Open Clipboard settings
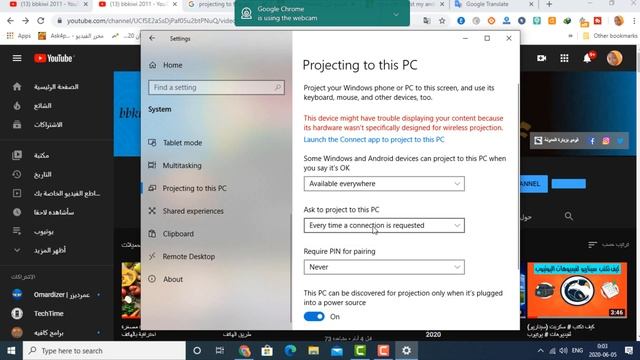Viewport: 640px width, 360px height. pos(171,234)
